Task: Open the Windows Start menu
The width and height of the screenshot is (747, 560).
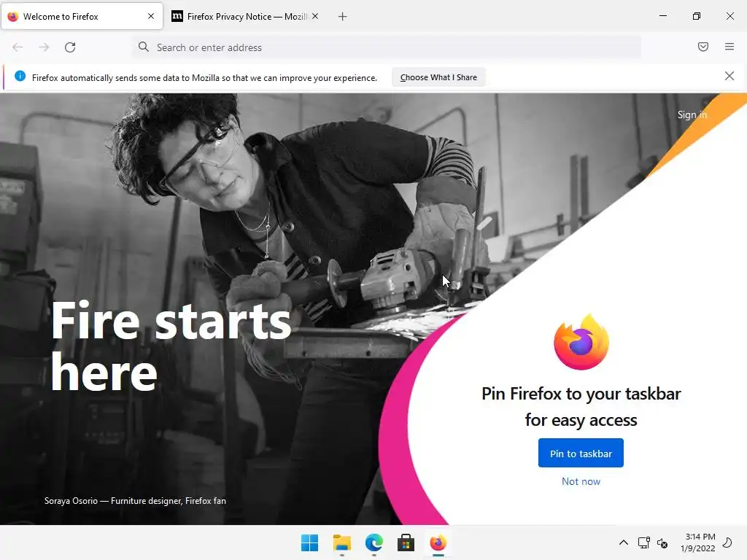Action: pyautogui.click(x=309, y=542)
